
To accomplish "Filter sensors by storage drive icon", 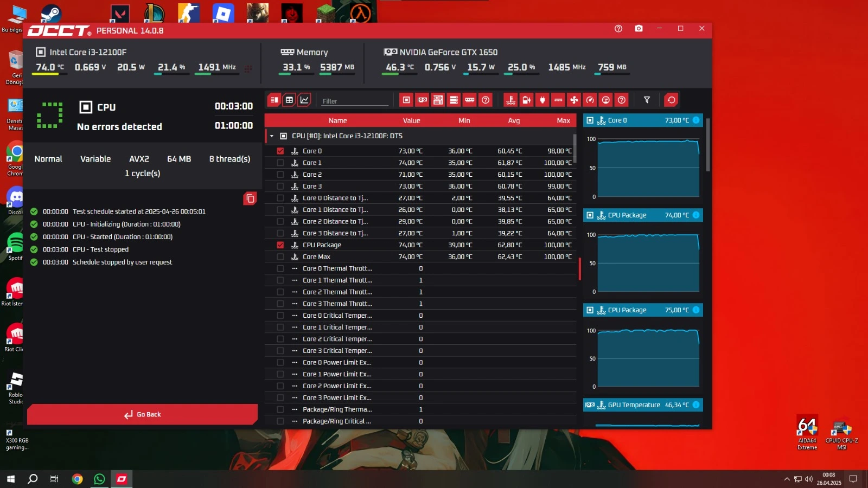I will click(x=454, y=100).
